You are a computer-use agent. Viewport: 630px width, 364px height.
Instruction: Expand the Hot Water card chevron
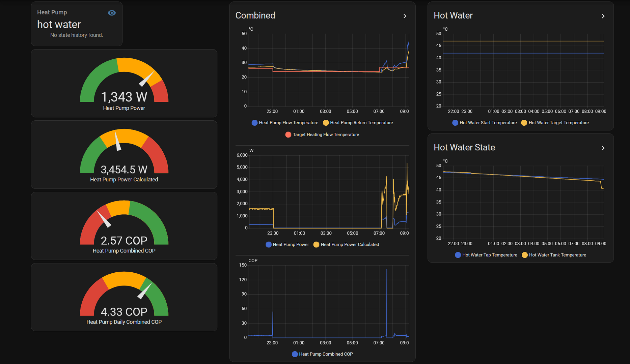tap(603, 16)
